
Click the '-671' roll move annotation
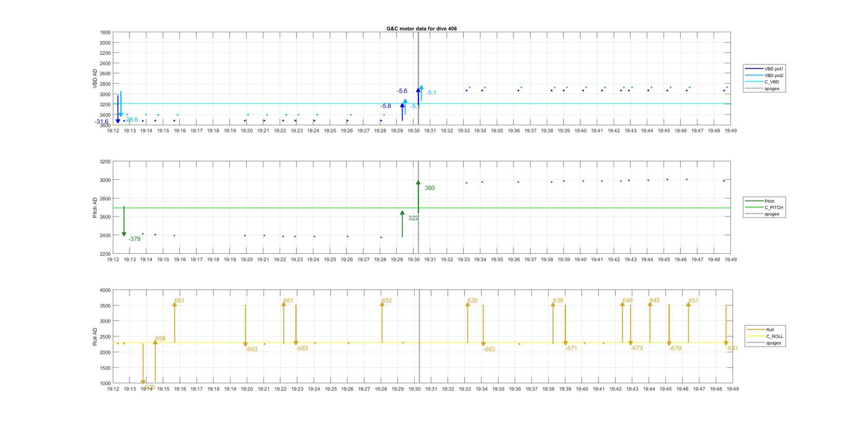tap(571, 349)
